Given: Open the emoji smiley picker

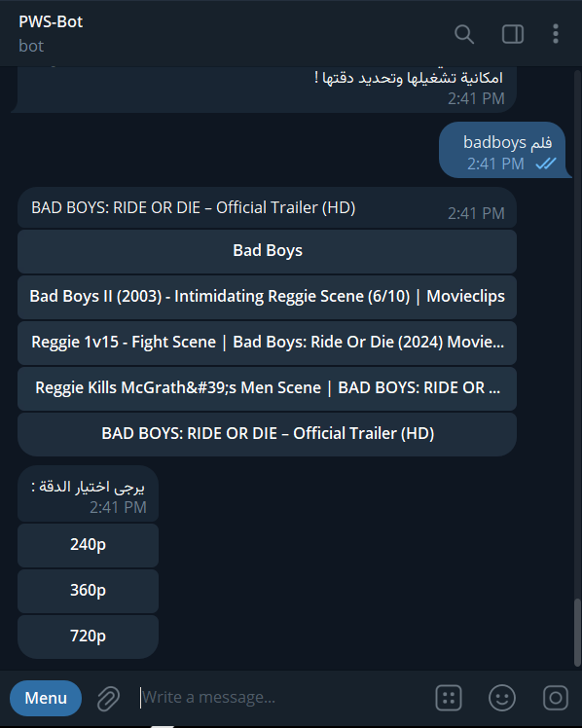Looking at the screenshot, I should click(502, 698).
